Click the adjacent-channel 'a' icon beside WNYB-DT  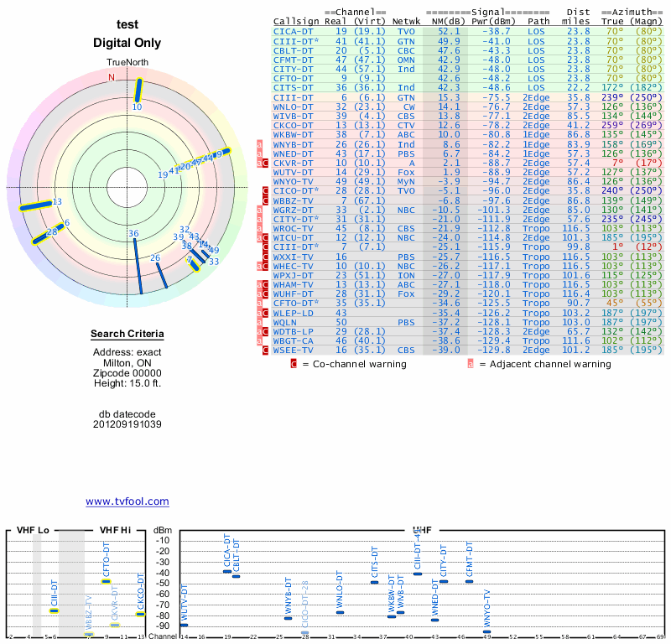click(x=259, y=144)
